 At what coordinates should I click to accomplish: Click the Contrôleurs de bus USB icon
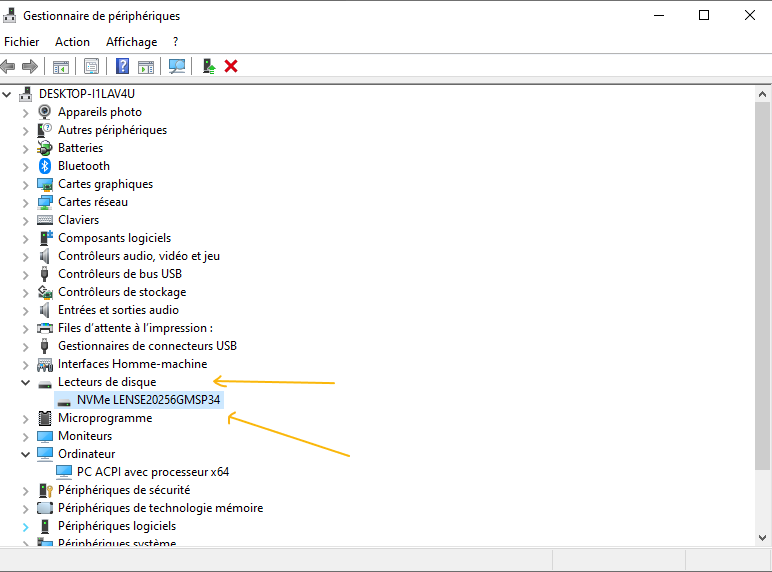(44, 274)
